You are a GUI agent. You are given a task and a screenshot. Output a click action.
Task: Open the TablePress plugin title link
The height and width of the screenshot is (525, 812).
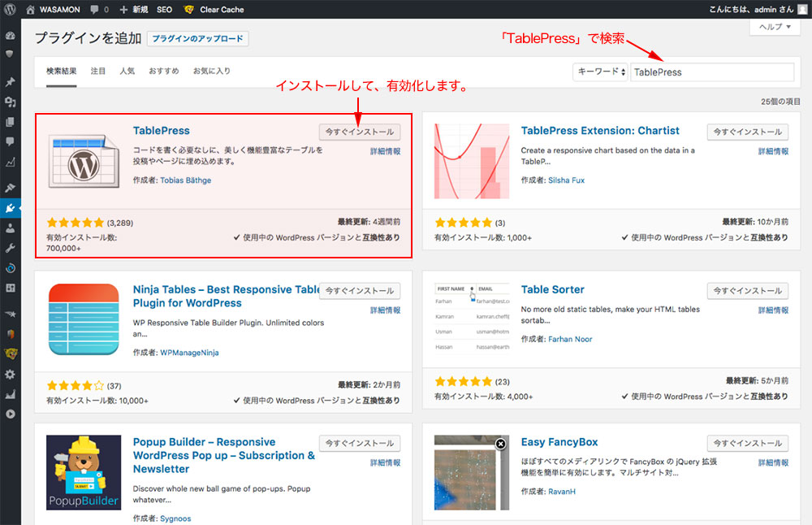click(x=161, y=131)
